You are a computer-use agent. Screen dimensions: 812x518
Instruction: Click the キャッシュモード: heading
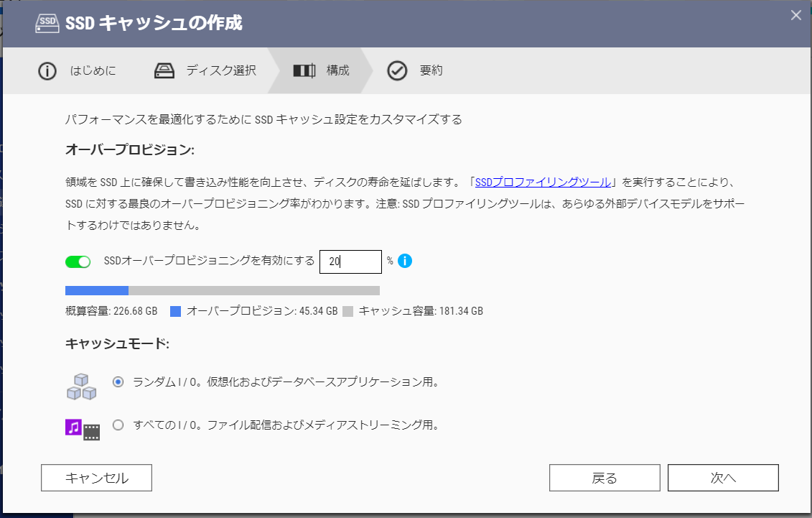[118, 343]
